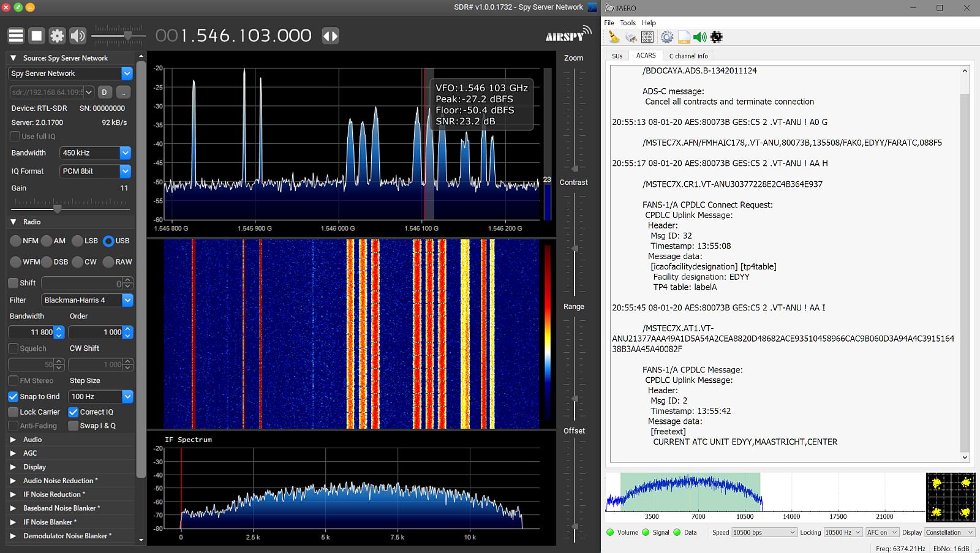Uncheck Correct IQ

pos(73,412)
